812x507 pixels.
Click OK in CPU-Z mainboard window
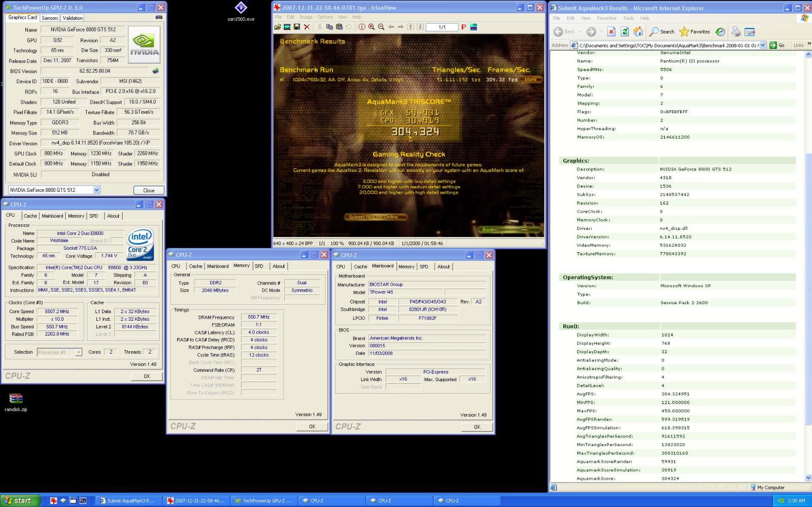477,427
